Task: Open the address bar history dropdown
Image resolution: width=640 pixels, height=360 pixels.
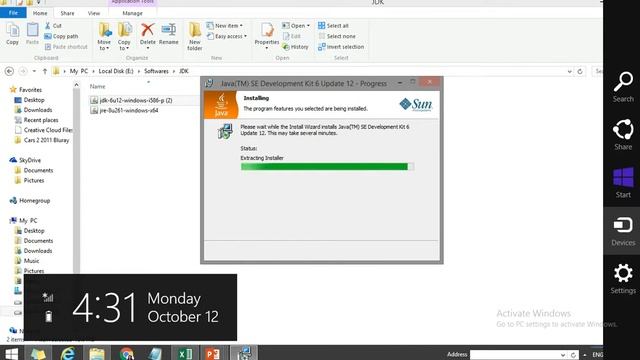Action: click(x=569, y=71)
